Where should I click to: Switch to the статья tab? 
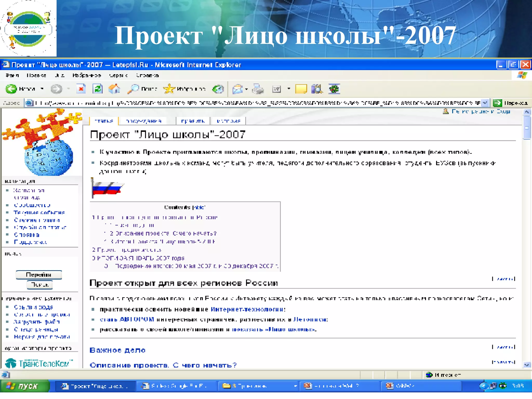(104, 121)
